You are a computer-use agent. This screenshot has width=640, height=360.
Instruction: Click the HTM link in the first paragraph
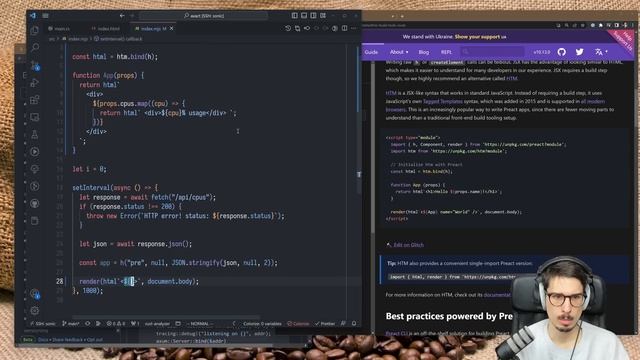[512, 78]
